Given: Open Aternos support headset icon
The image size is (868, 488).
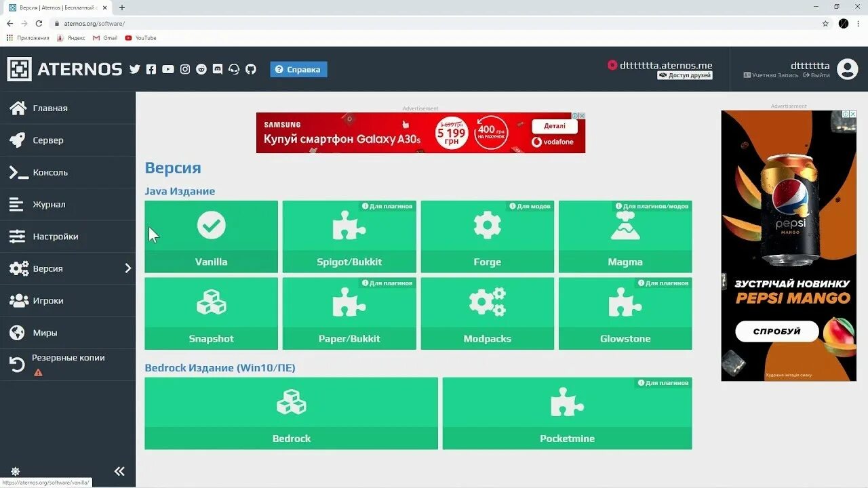Looking at the screenshot, I should tap(234, 69).
